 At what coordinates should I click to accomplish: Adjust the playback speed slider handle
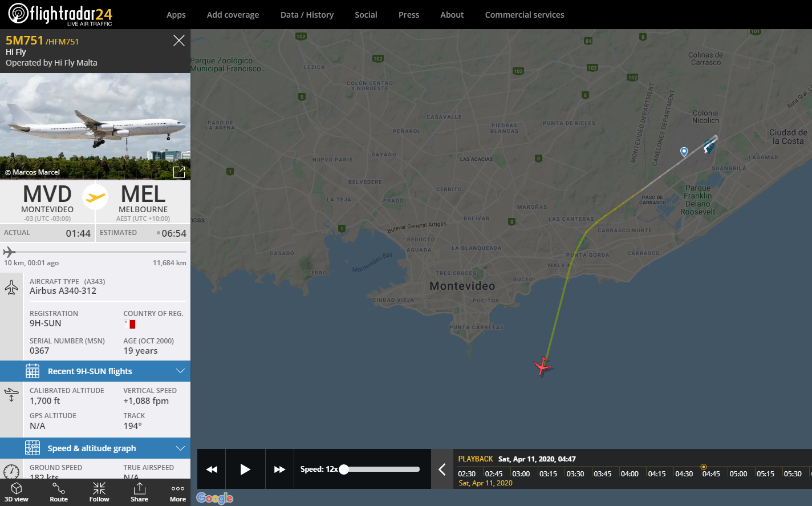(x=344, y=469)
